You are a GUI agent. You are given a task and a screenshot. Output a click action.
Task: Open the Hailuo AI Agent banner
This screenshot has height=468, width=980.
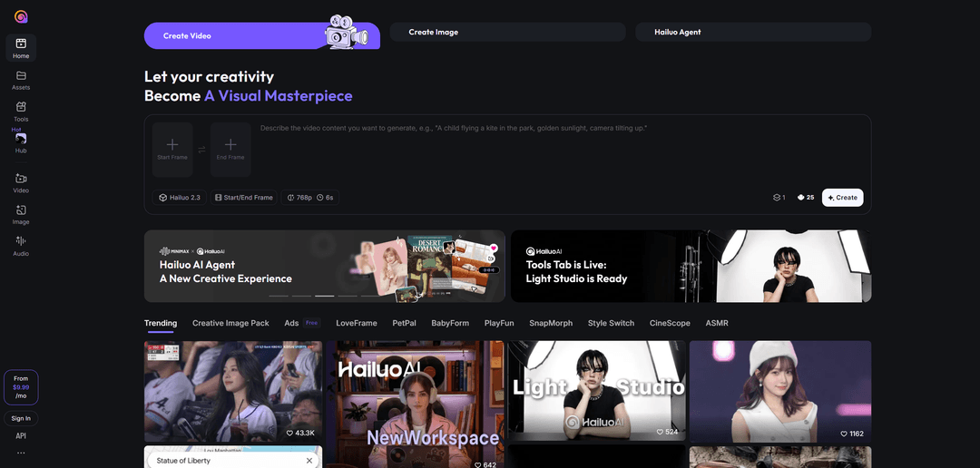324,266
